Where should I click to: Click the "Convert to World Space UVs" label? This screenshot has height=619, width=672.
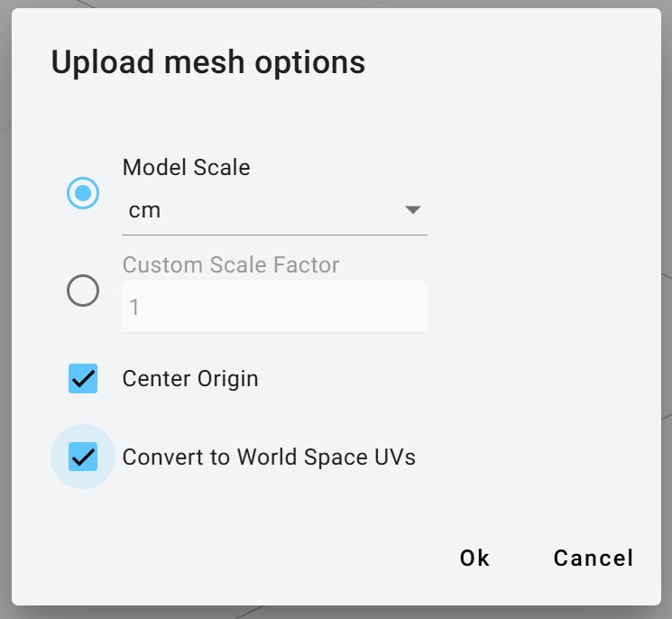(x=269, y=457)
